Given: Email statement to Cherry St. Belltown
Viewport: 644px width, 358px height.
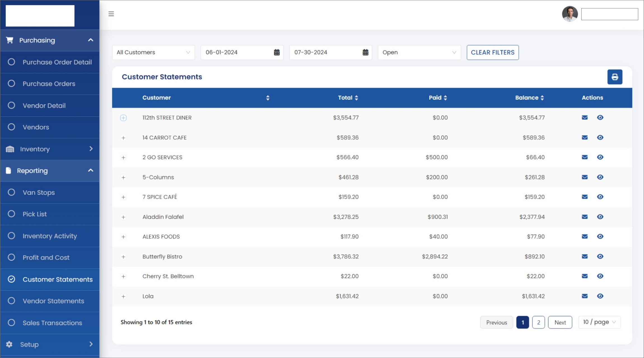Looking at the screenshot, I should (585, 276).
